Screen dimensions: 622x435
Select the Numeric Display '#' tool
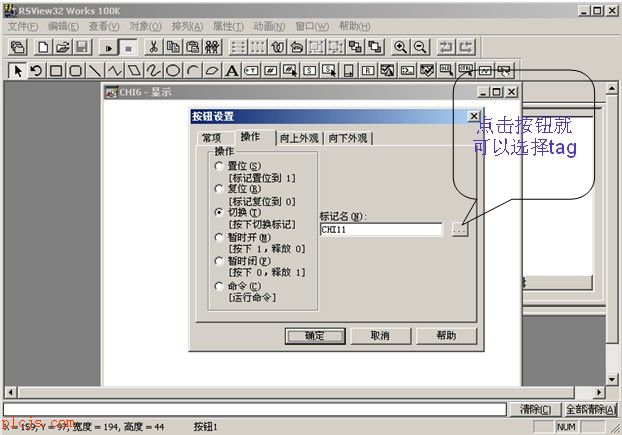(x=271, y=71)
